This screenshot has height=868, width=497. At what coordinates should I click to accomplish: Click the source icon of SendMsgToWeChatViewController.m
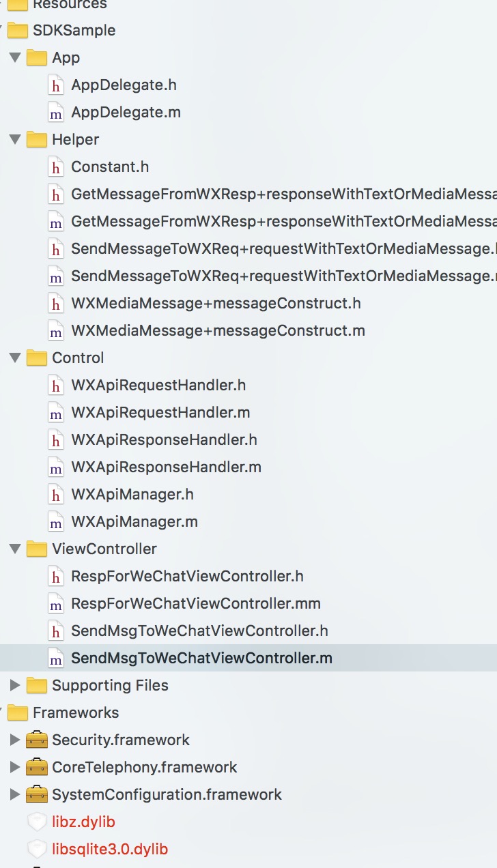point(56,659)
